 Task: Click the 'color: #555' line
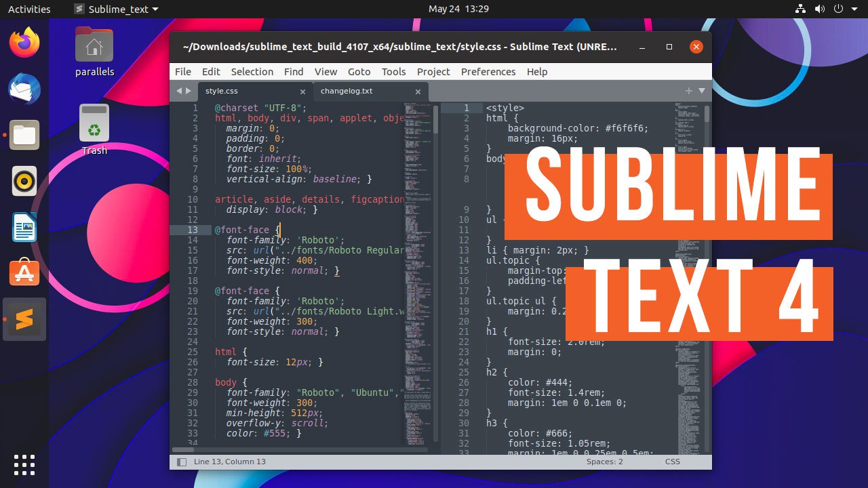[264, 433]
